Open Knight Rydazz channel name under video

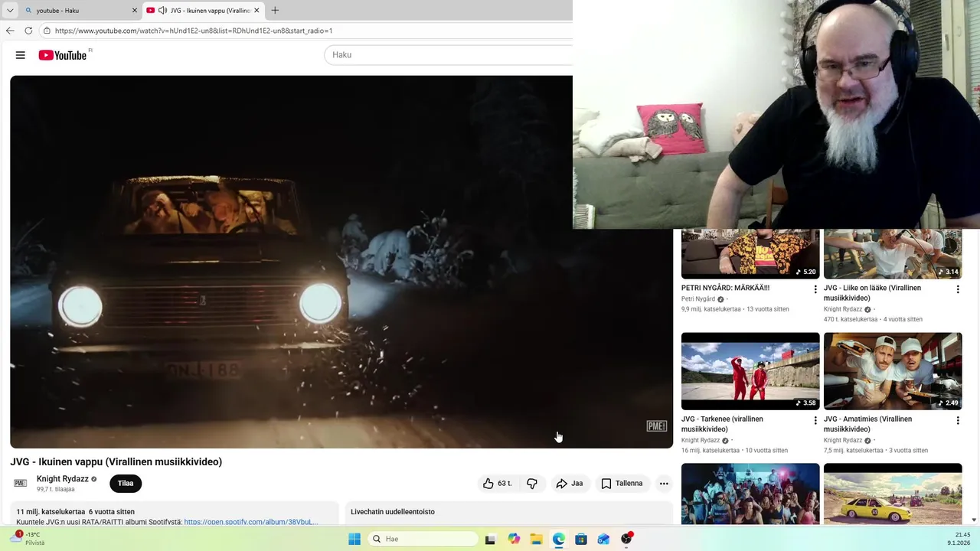63,479
